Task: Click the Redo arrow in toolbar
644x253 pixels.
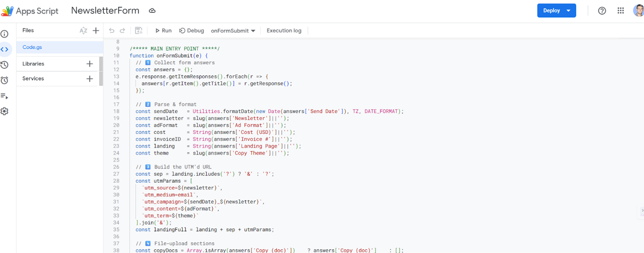Action: click(122, 31)
